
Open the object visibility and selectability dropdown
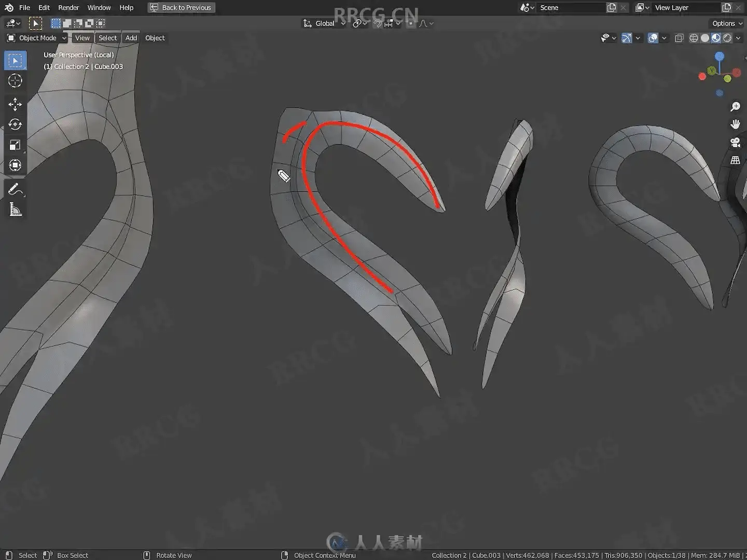(x=608, y=38)
